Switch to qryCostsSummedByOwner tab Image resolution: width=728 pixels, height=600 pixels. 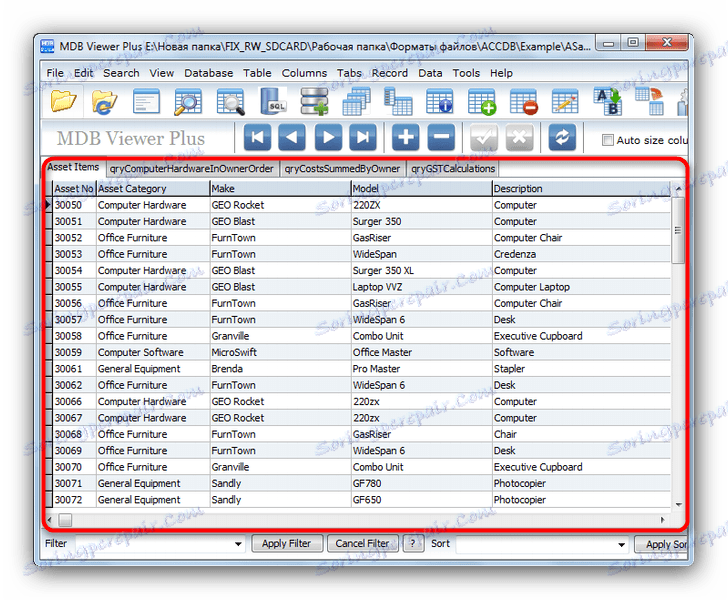[342, 169]
